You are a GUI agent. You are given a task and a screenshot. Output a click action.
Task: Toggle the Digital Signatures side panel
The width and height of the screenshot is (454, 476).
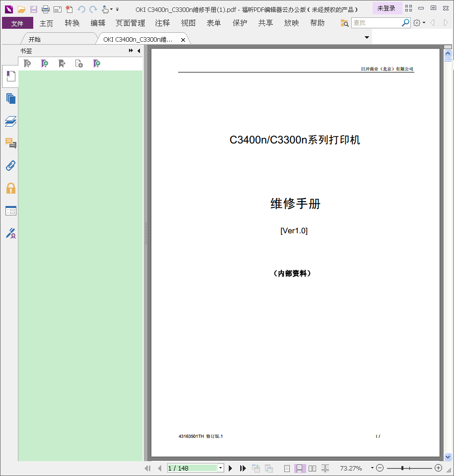(10, 233)
